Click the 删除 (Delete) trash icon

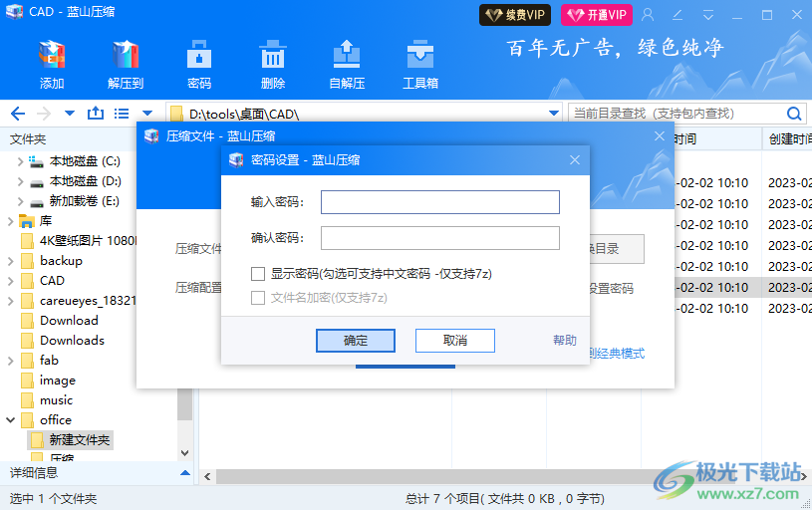click(273, 55)
